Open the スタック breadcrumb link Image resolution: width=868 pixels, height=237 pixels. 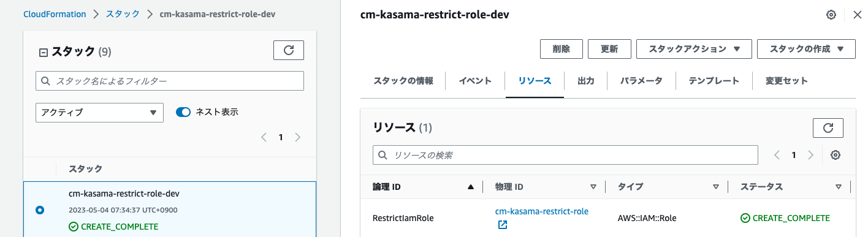pyautogui.click(x=122, y=14)
